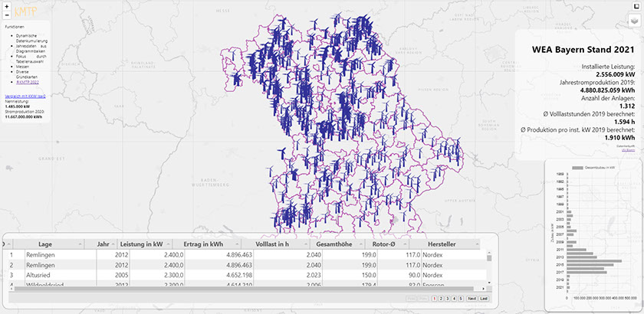
Task: Click the table's vertical scrollbar down arrow
Action: pos(489,283)
